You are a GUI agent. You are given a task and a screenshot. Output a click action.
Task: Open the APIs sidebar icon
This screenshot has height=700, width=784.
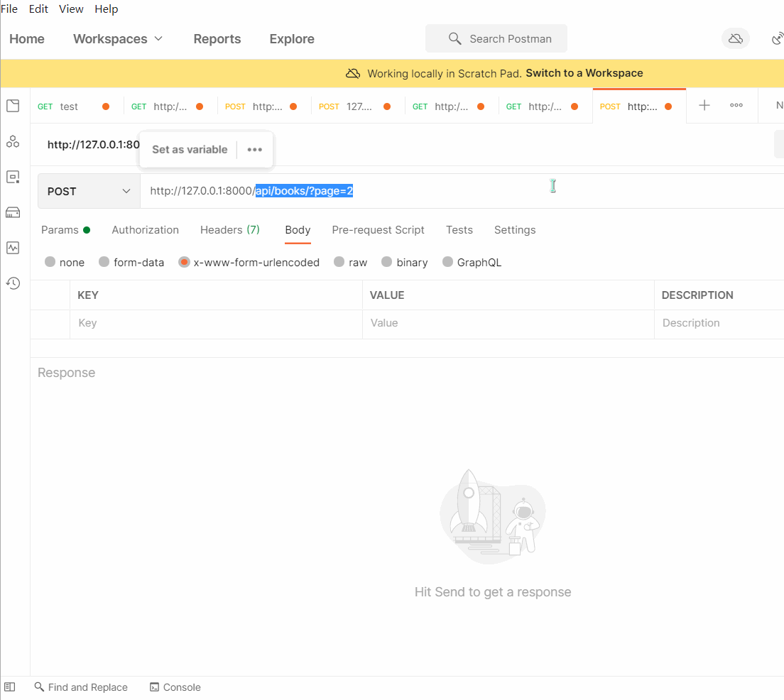point(13,142)
